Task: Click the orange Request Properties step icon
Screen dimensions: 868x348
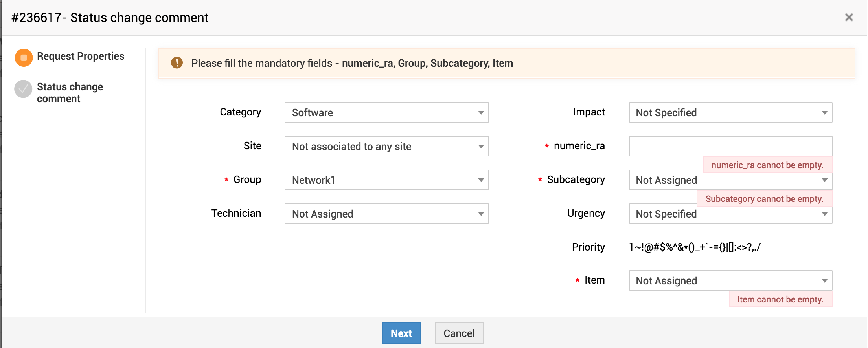Action: pyautogui.click(x=24, y=57)
